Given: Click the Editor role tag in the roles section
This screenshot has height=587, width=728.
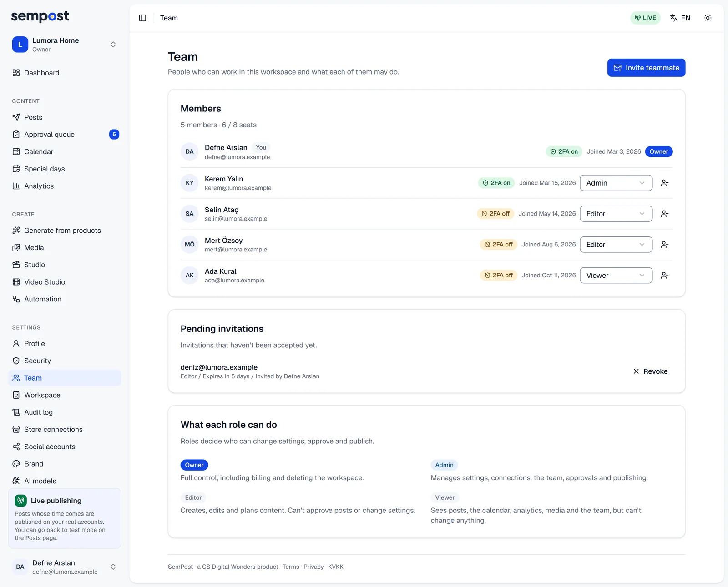Looking at the screenshot, I should 193,498.
